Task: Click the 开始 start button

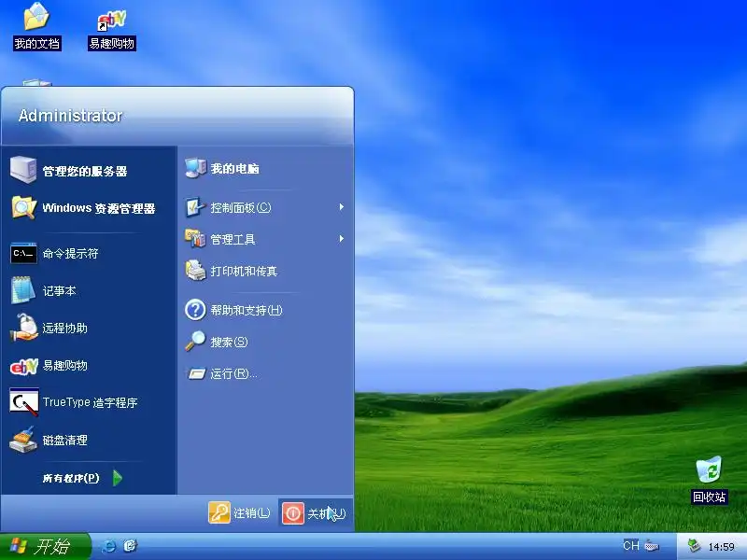Action: tap(45, 546)
